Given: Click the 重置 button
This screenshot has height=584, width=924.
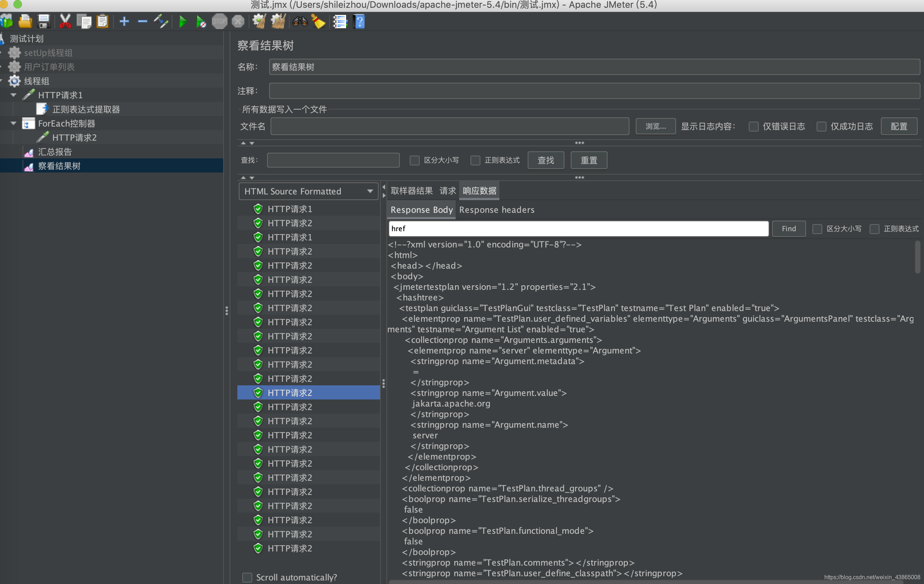Looking at the screenshot, I should click(589, 160).
